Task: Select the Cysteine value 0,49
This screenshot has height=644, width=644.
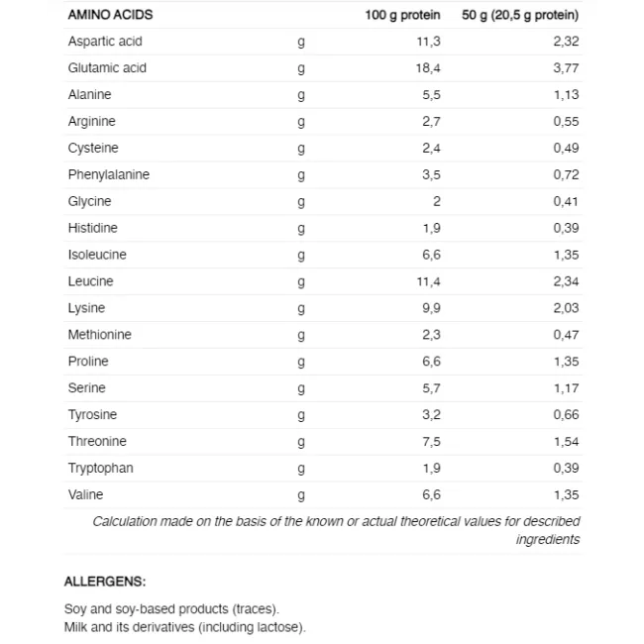Action: tap(566, 149)
